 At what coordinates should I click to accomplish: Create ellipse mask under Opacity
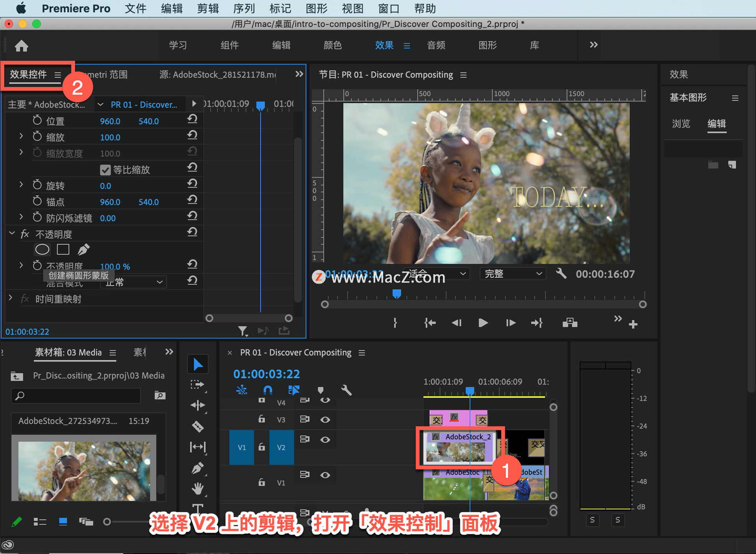pyautogui.click(x=42, y=249)
